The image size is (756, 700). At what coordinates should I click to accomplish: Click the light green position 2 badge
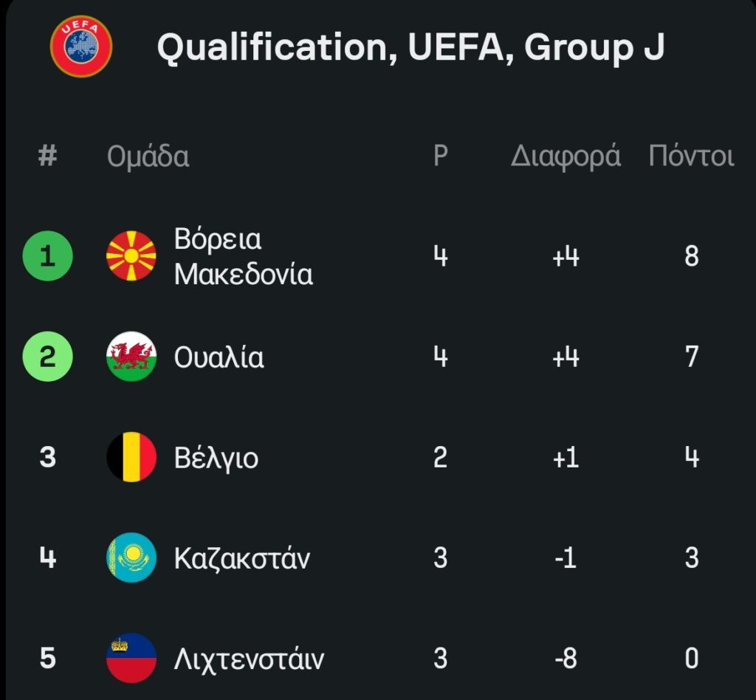[x=48, y=357]
